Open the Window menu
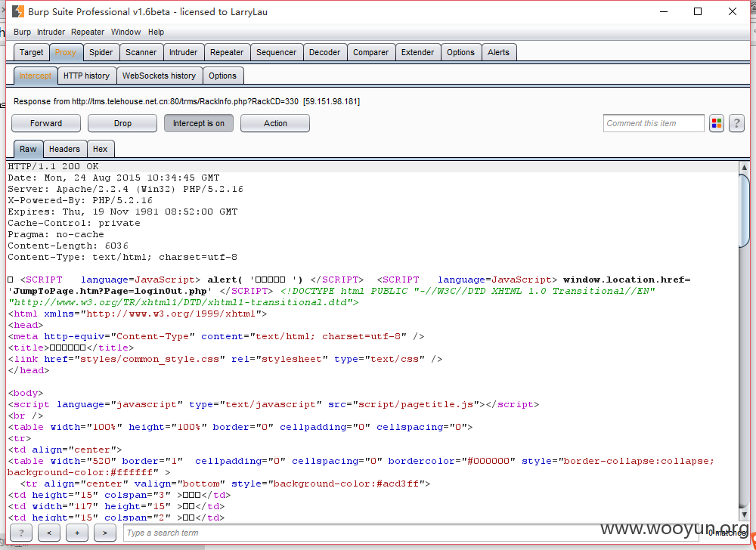 click(x=125, y=32)
